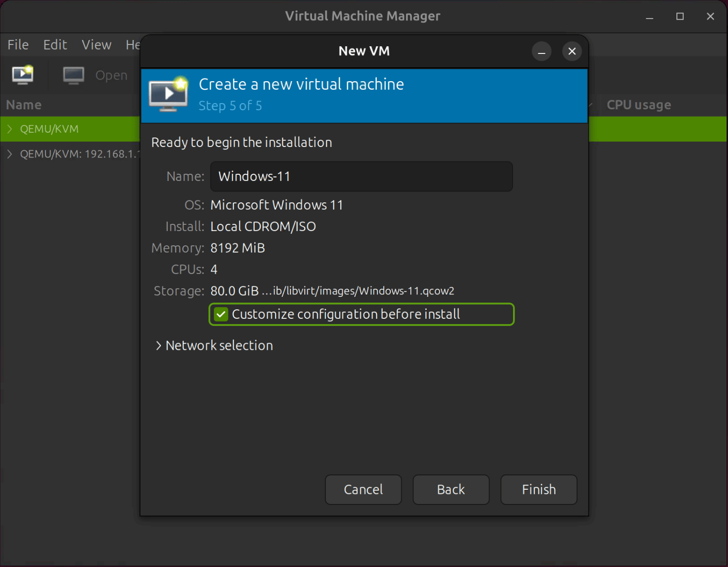728x567 pixels.
Task: Click the Create new virtual machine toolbar icon
Action: (22, 75)
